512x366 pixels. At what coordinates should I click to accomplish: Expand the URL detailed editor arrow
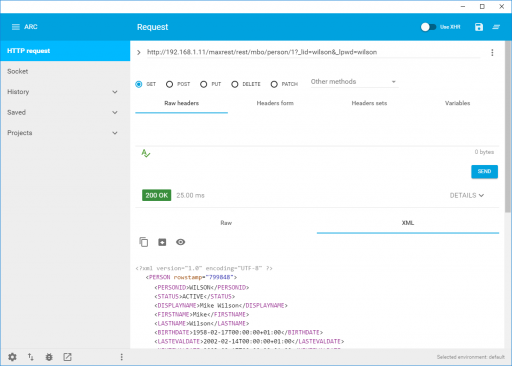click(x=139, y=52)
